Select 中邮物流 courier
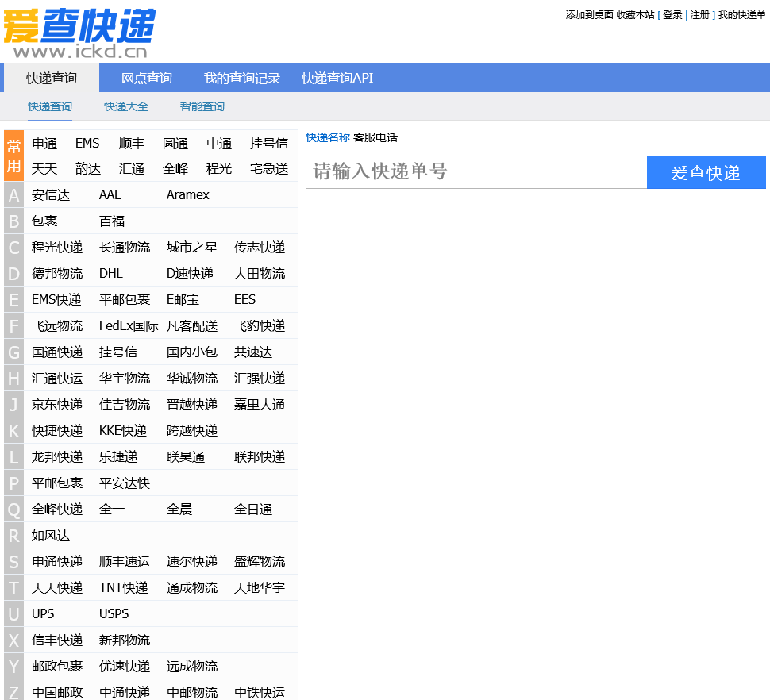The height and width of the screenshot is (700, 770). pyautogui.click(x=192, y=693)
